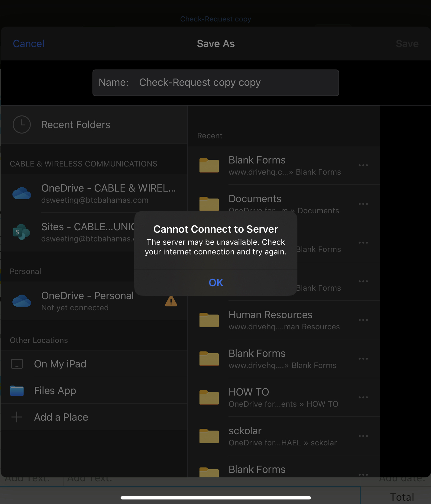
Task: Tap the warning triangle beside OneDrive Personal
Action: coord(171,301)
